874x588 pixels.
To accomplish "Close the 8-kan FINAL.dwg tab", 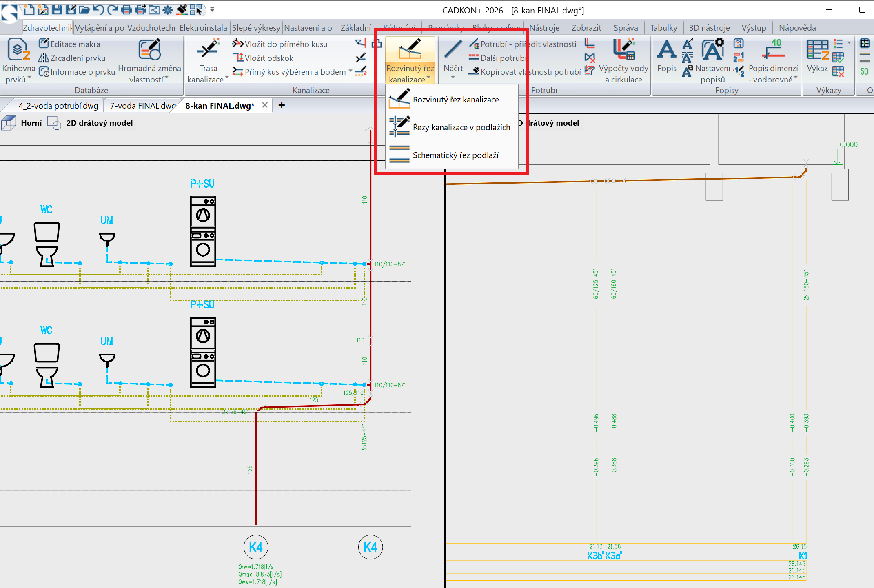I will point(265,105).
